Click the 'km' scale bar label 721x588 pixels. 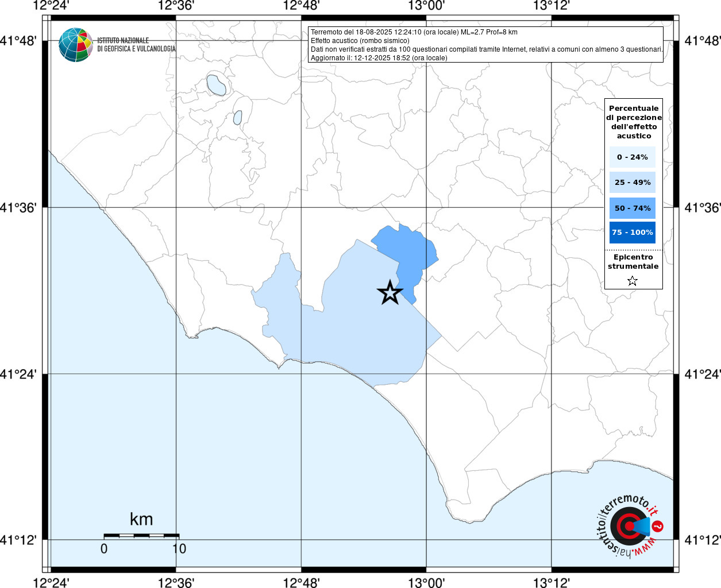[141, 519]
